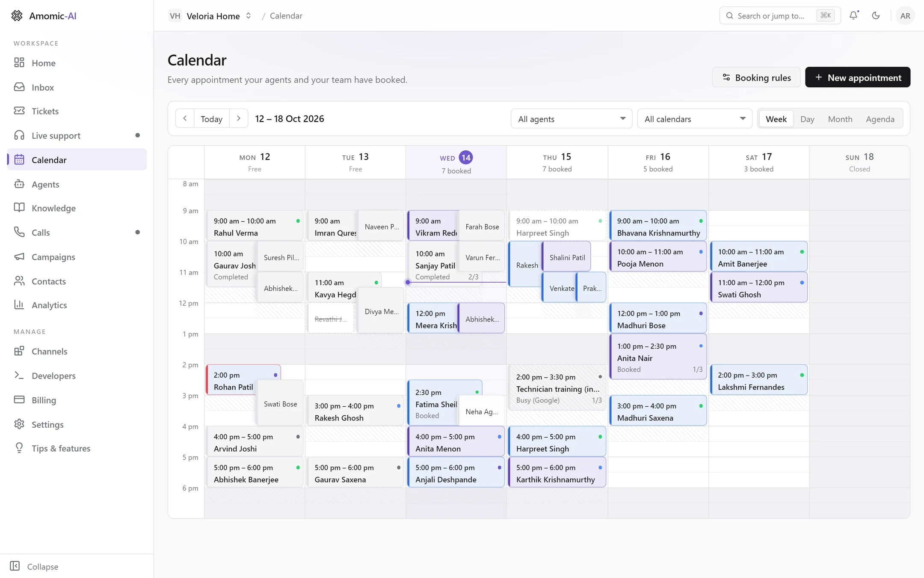Go to previous week arrow
924x578 pixels.
click(x=185, y=119)
